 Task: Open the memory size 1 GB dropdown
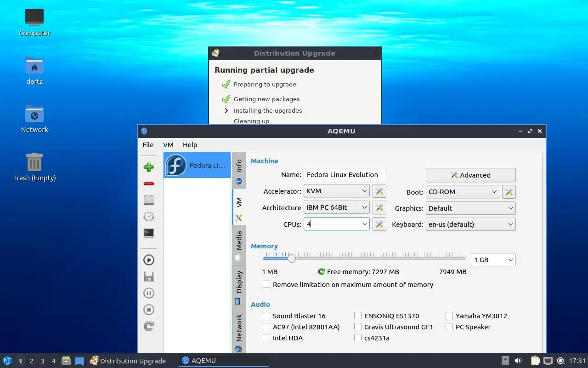pyautogui.click(x=493, y=260)
